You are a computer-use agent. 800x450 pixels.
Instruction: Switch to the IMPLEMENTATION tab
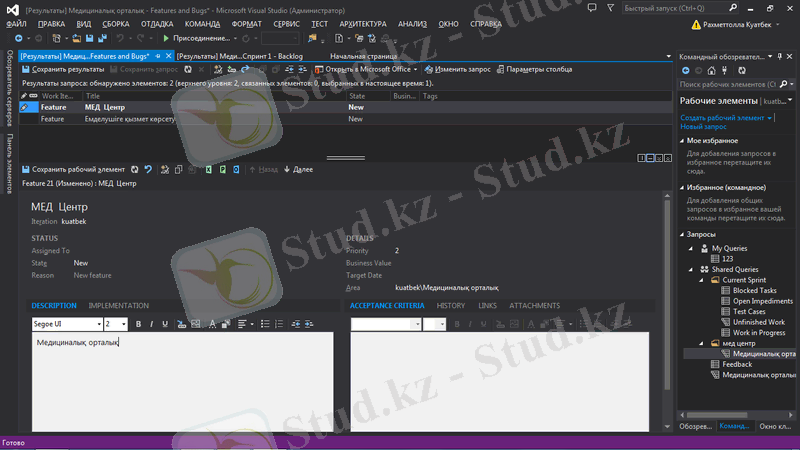point(118,306)
